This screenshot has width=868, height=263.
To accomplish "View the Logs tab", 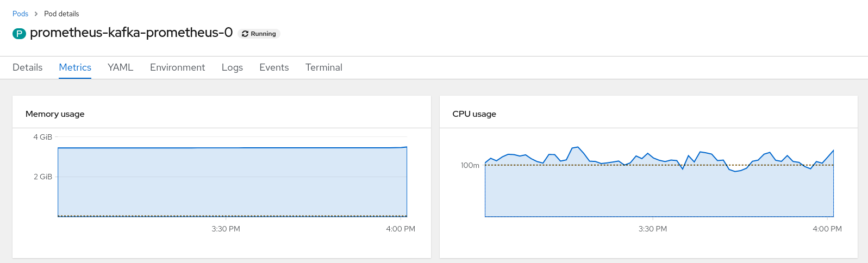I will [x=232, y=67].
